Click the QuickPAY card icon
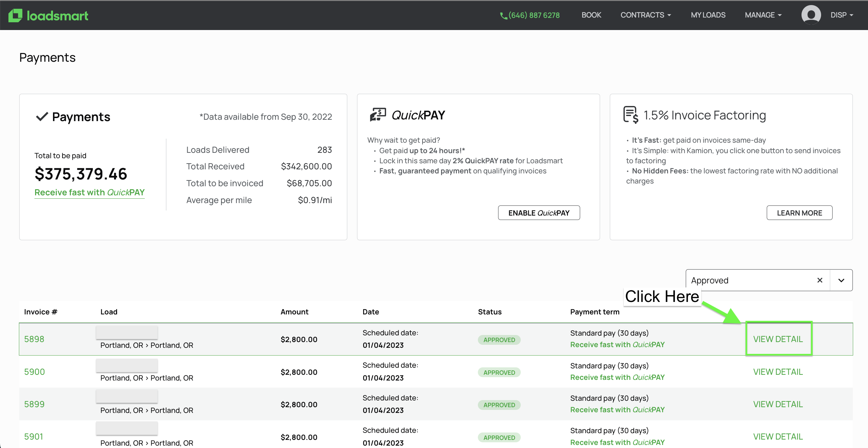This screenshot has height=448, width=868. click(378, 115)
